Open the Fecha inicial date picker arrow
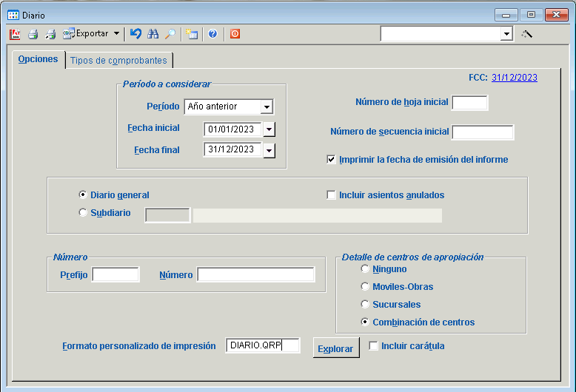 269,129
